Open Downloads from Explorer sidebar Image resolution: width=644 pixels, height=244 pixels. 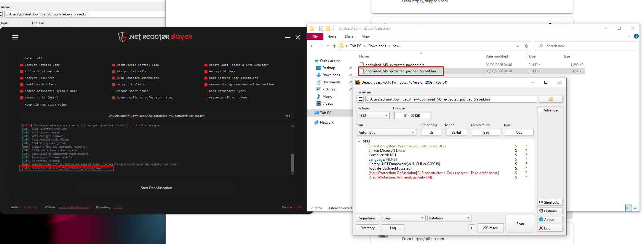pyautogui.click(x=331, y=75)
